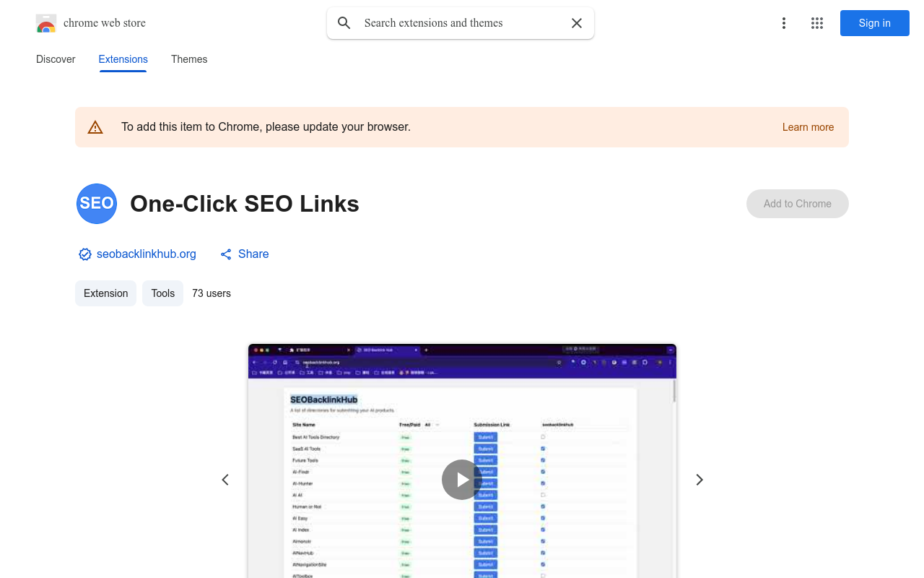Open the three-dot more options menu
This screenshot has width=924, height=578.
coord(784,23)
